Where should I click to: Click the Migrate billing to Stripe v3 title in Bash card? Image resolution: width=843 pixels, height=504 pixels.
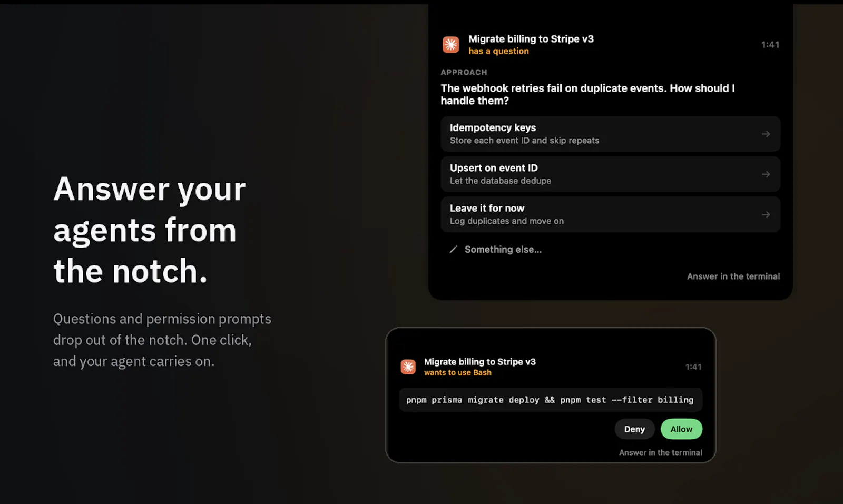(x=479, y=362)
